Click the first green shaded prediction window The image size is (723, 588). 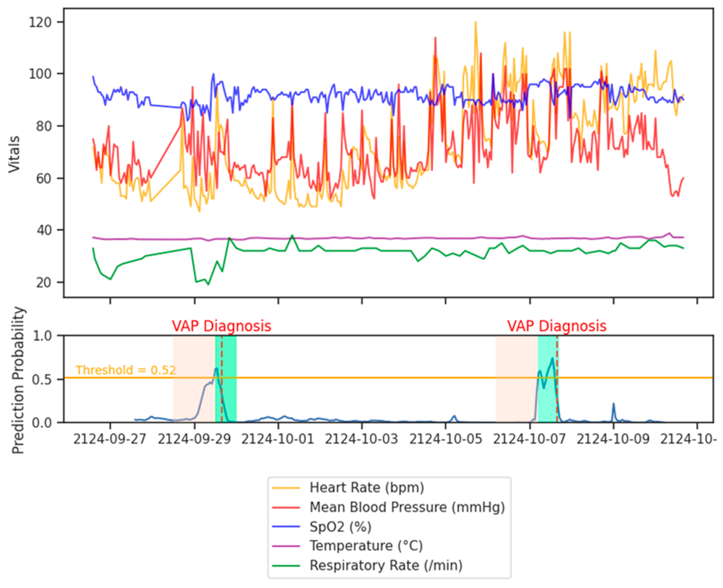click(x=226, y=379)
